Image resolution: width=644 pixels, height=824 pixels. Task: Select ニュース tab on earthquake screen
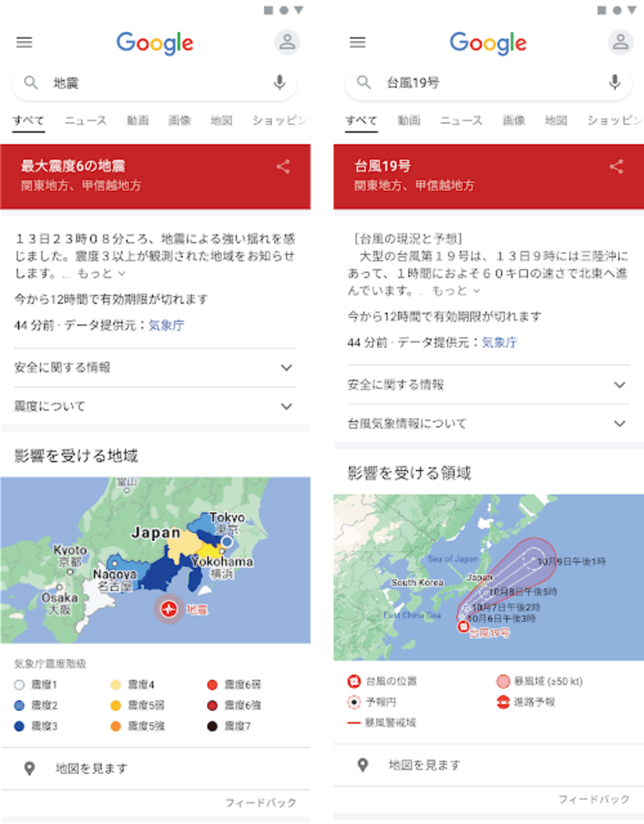point(86,120)
